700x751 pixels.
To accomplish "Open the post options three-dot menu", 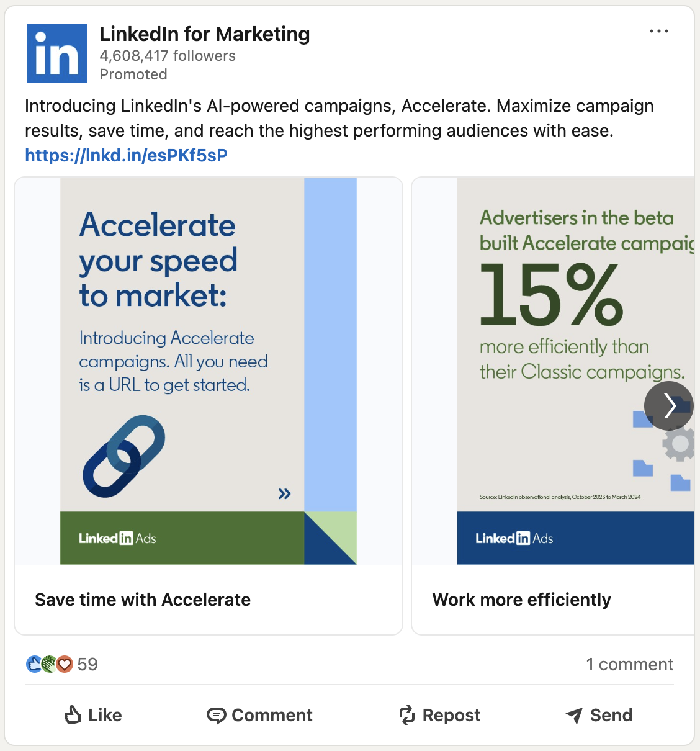I will point(659,31).
